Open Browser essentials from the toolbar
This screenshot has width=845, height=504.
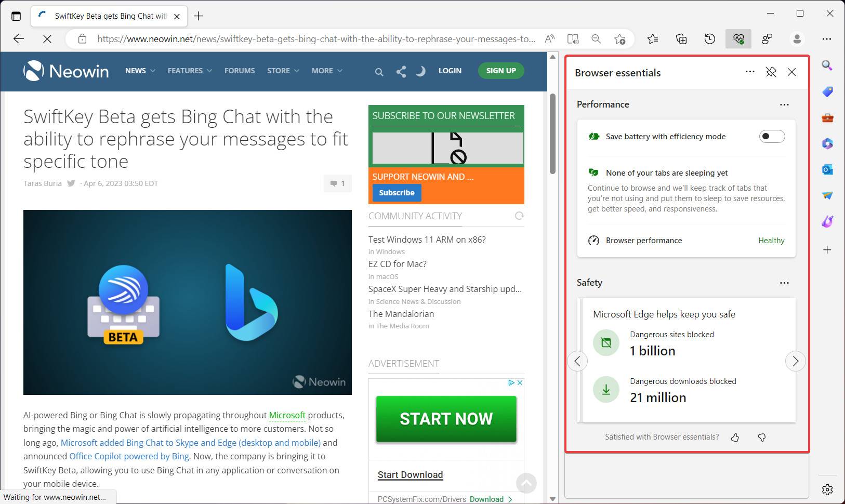pos(738,38)
